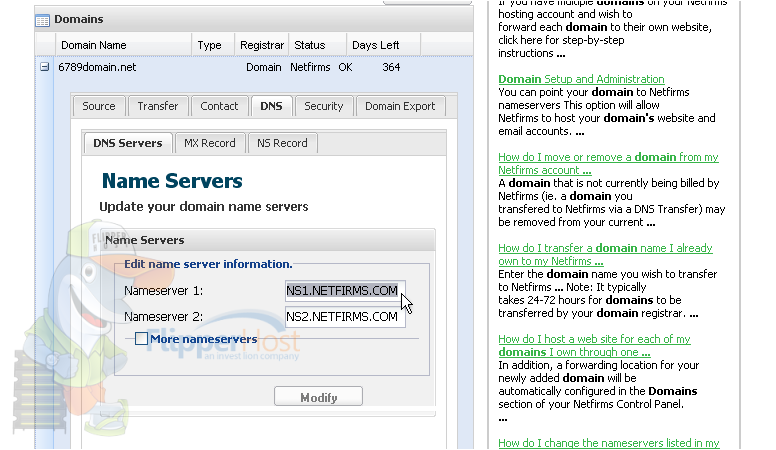Click the 364 days left value
Screen dimensions: 776x450
tap(391, 67)
